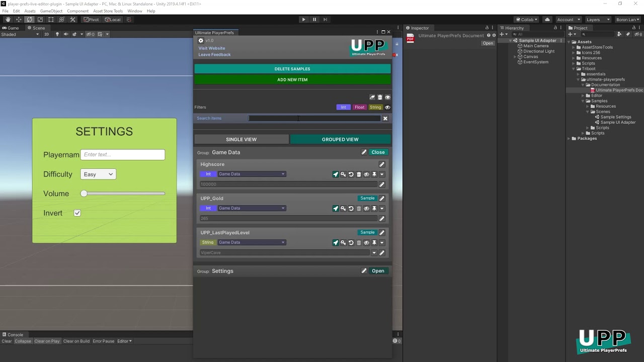The width and height of the screenshot is (644, 362).
Task: Toggle the eye icon above the Filters row
Action: pos(387,98)
